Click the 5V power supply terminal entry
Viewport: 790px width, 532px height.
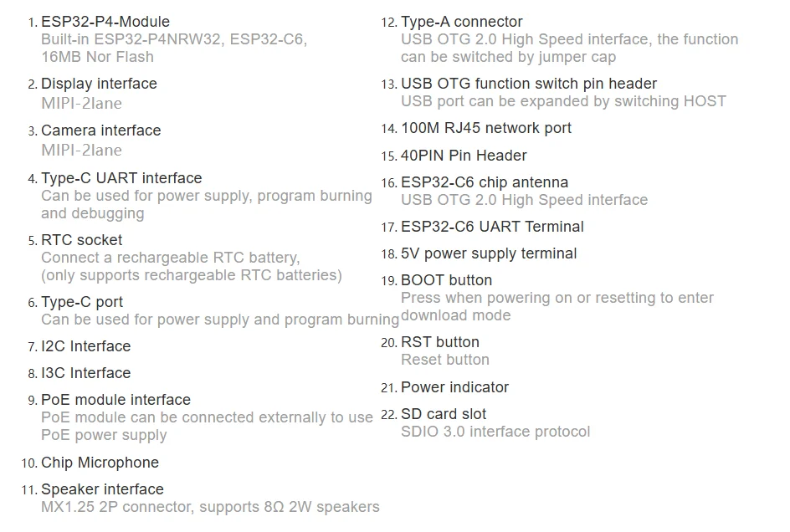pos(489,253)
